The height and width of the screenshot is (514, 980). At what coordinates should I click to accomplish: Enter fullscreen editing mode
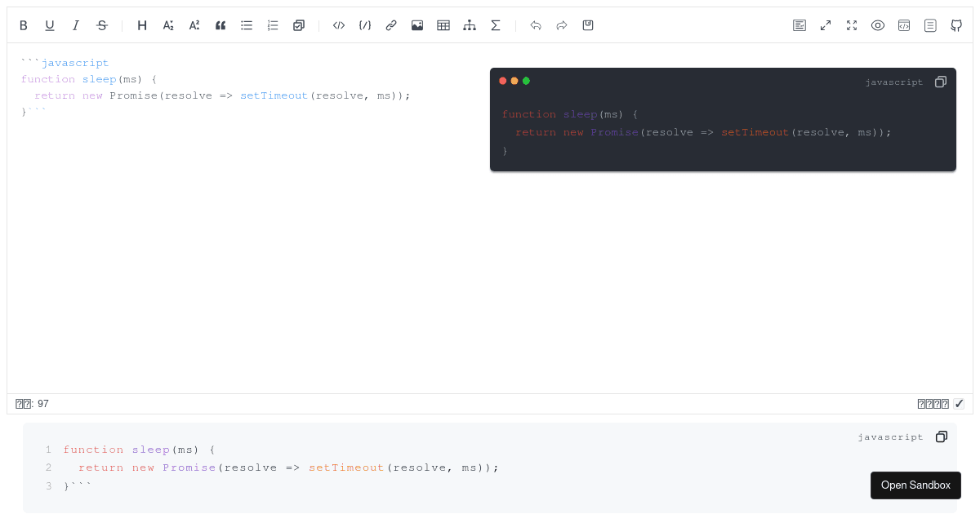pyautogui.click(x=852, y=25)
